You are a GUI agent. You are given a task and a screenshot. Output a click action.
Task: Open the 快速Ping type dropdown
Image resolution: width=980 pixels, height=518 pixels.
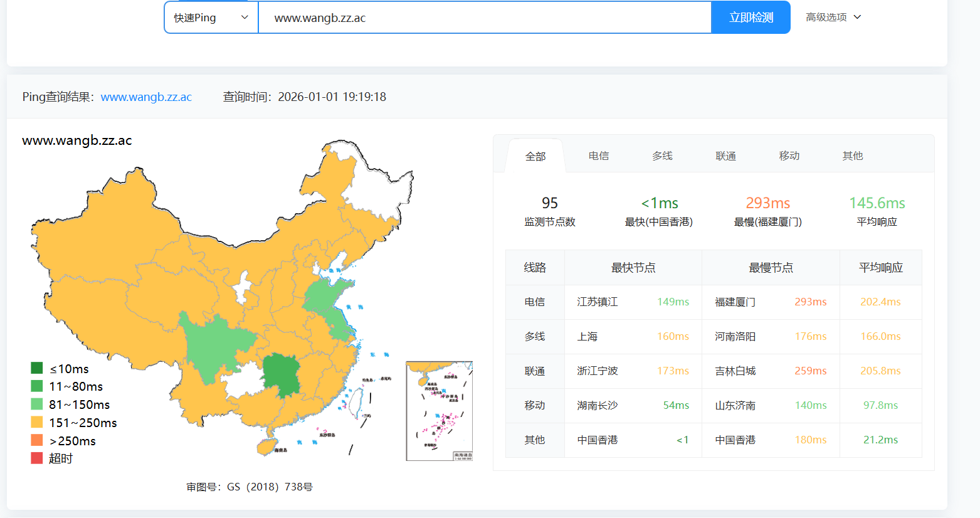(x=211, y=18)
